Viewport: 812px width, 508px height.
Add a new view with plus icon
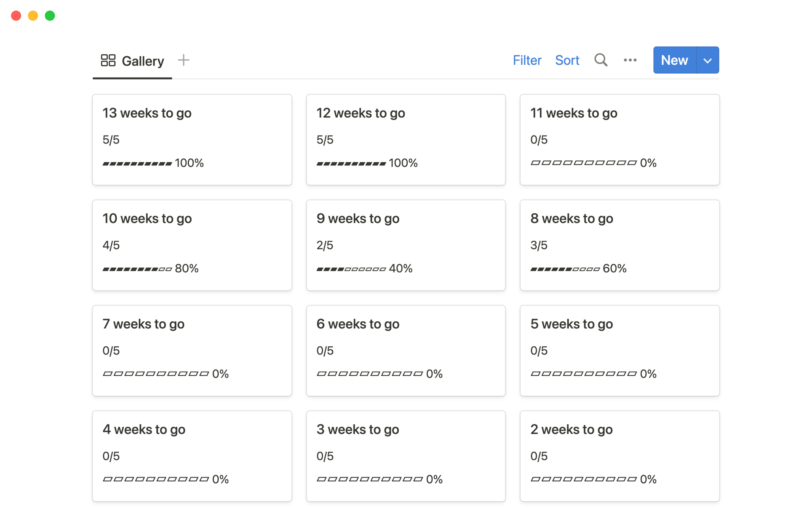coord(184,60)
